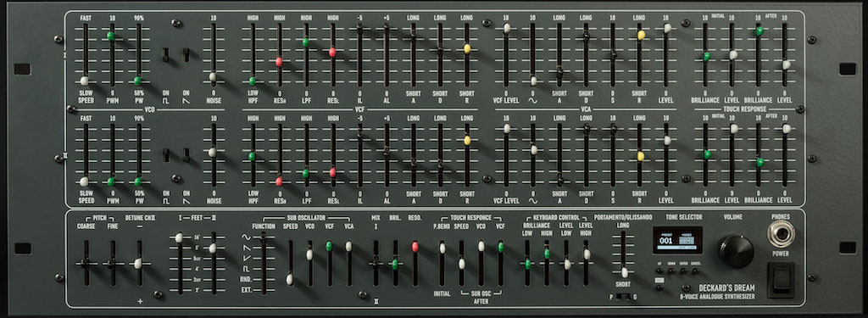
Task: Toggle channel I VCO sawtooth ON switch
Action: [186, 55]
